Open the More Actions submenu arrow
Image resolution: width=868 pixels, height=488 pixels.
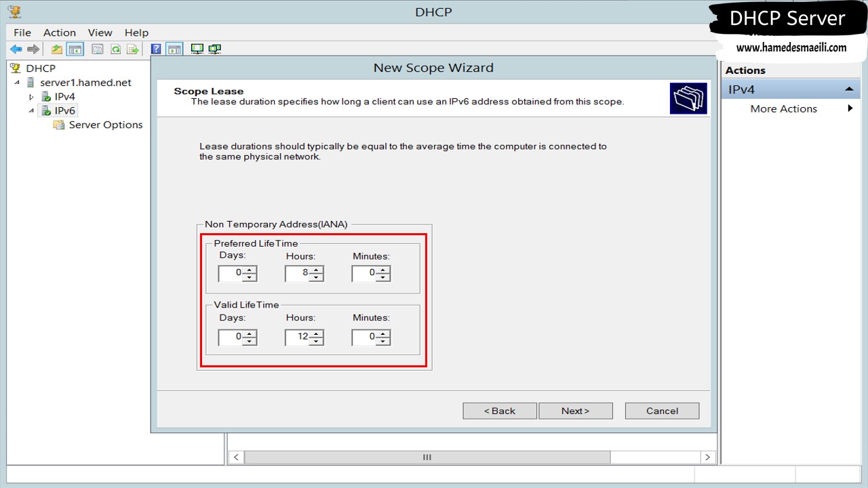pyautogui.click(x=850, y=108)
